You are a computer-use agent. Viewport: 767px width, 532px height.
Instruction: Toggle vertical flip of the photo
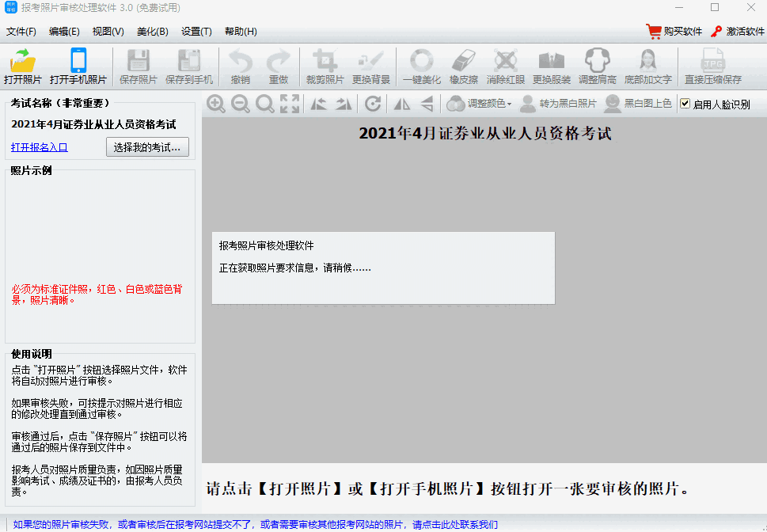pos(425,104)
